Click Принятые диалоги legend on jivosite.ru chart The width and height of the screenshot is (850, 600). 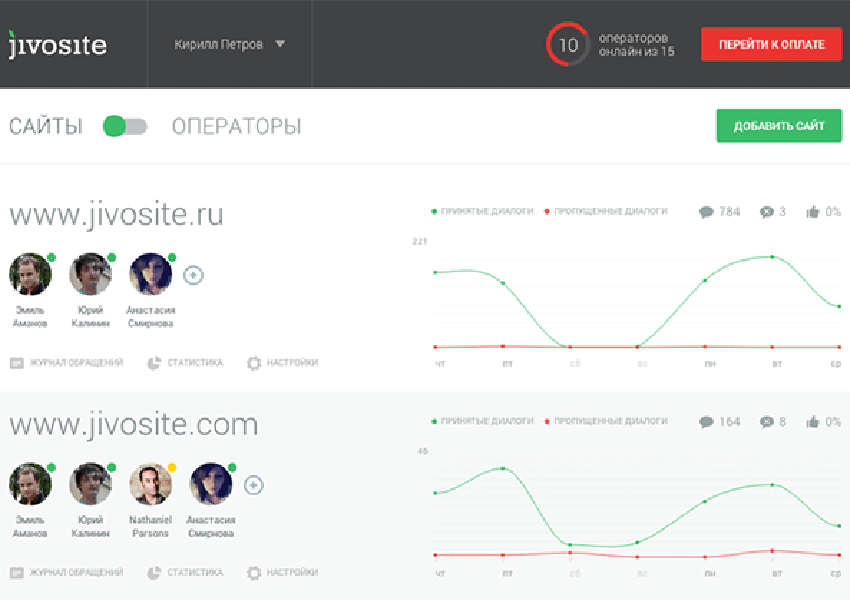tap(482, 211)
